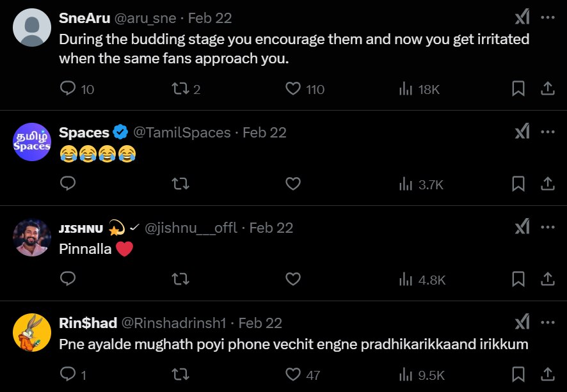This screenshot has width=567, height=392.
Task: Open more options on the Spaces tweet
Action: coord(548,132)
